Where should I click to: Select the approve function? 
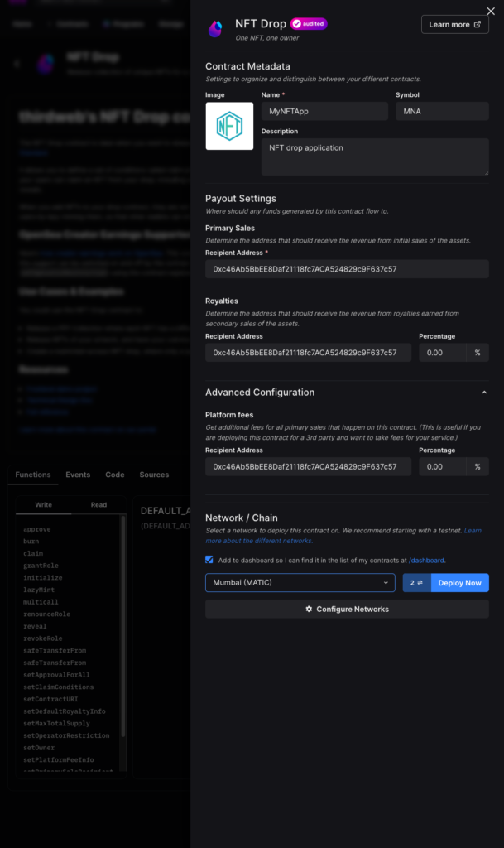[36, 529]
